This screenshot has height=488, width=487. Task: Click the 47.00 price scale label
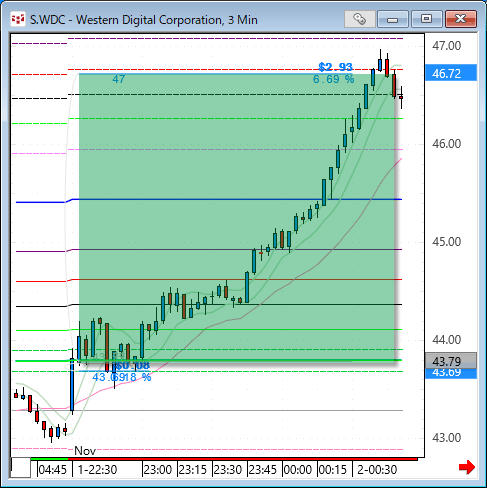click(446, 46)
